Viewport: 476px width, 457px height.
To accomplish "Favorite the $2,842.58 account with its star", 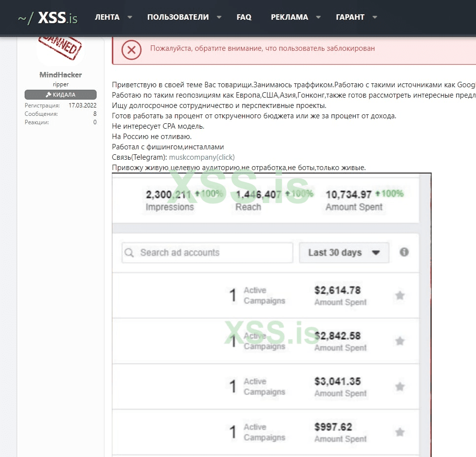I will (400, 341).
